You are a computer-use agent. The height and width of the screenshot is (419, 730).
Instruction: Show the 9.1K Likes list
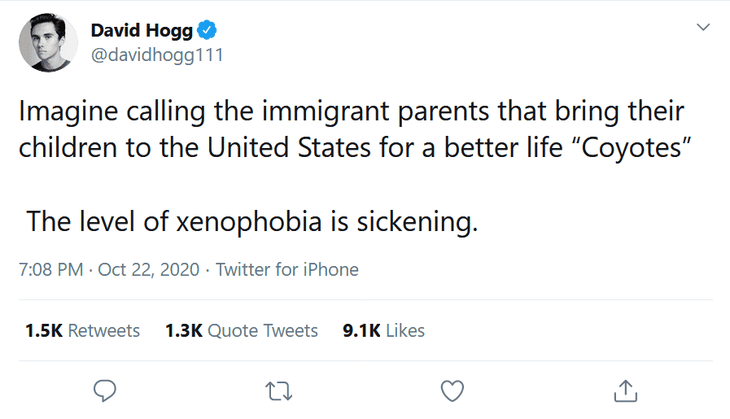(383, 330)
